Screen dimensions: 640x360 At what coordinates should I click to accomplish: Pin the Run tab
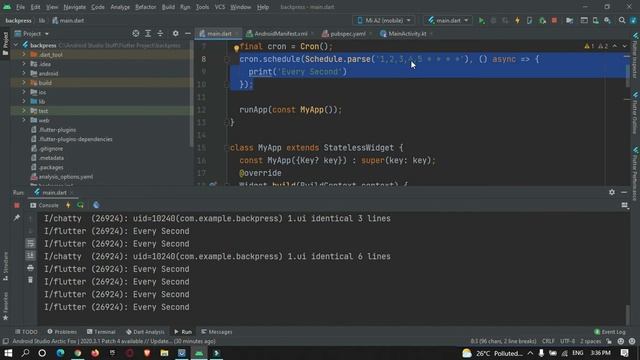click(x=17, y=218)
